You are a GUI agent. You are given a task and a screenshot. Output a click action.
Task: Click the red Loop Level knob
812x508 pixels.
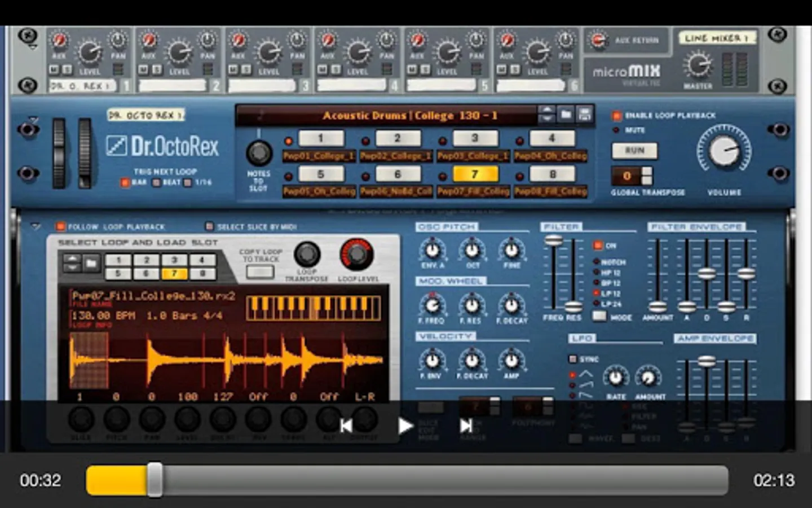356,255
